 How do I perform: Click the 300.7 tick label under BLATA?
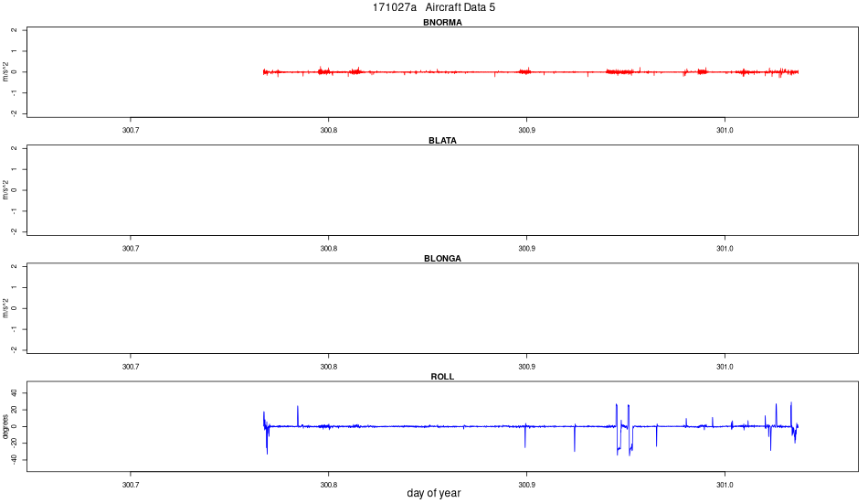131,248
